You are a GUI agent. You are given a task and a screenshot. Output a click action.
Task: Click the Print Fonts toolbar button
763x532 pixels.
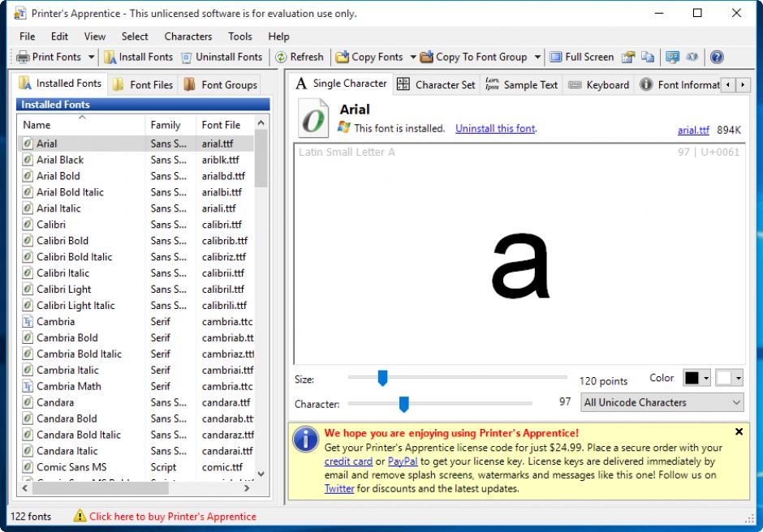click(x=50, y=57)
